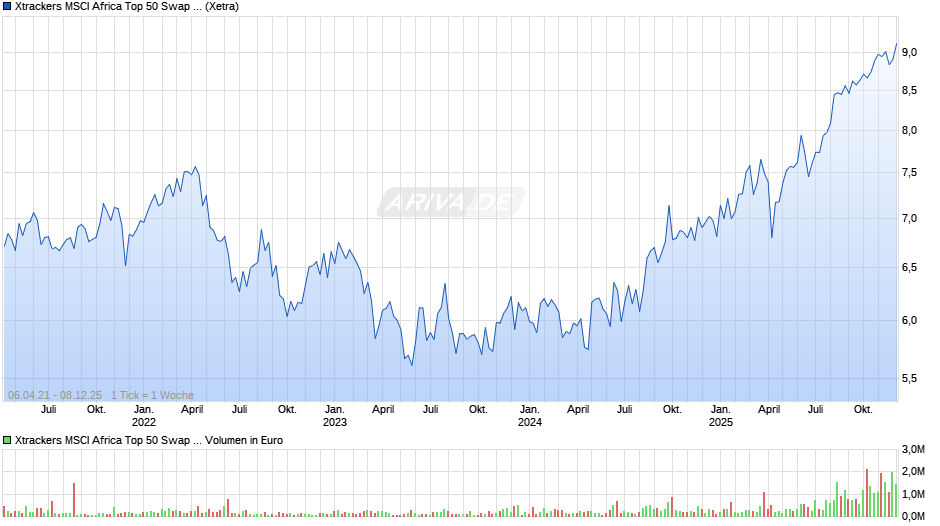Click the 7,0 price axis label

(909, 219)
